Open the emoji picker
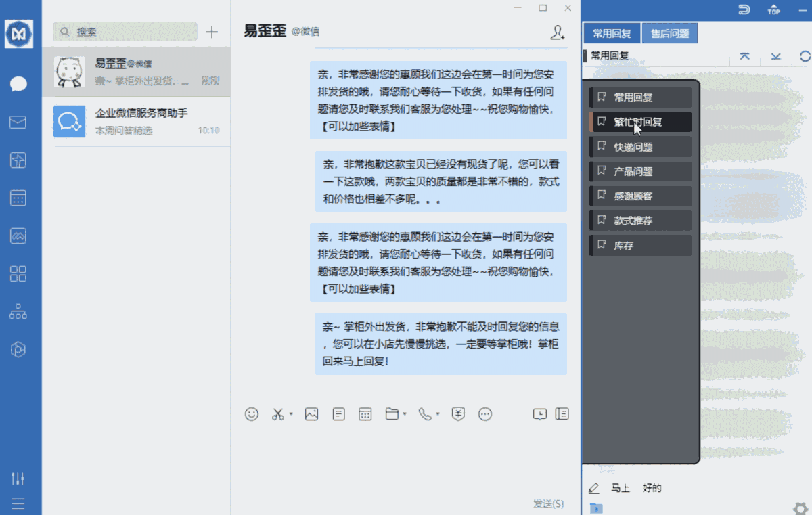Screen dimensions: 812x515 pos(252,413)
